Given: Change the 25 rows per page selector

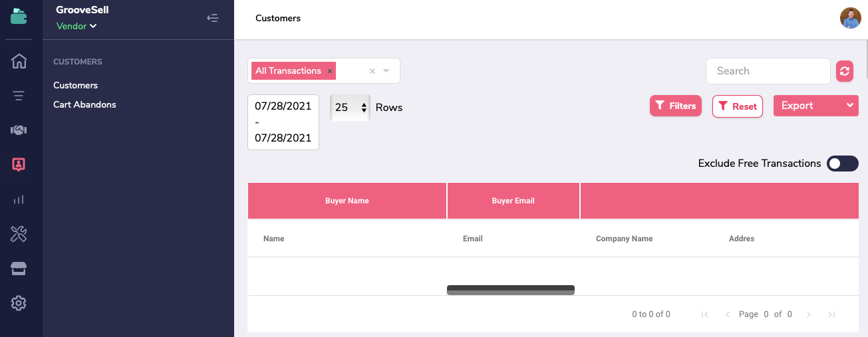Looking at the screenshot, I should click(350, 107).
